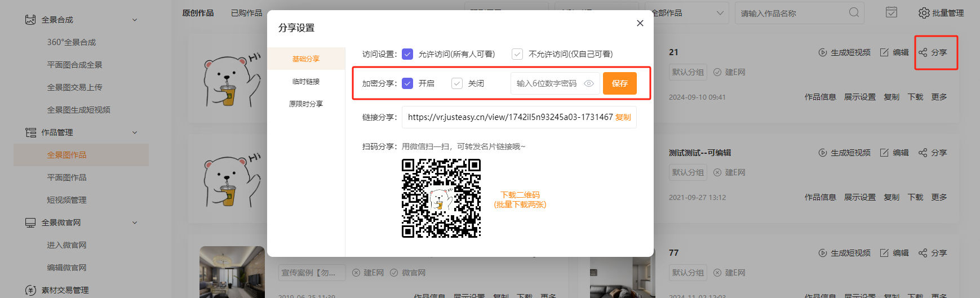Click the orange 保存 button
The width and height of the screenshot is (980, 298).
(619, 83)
